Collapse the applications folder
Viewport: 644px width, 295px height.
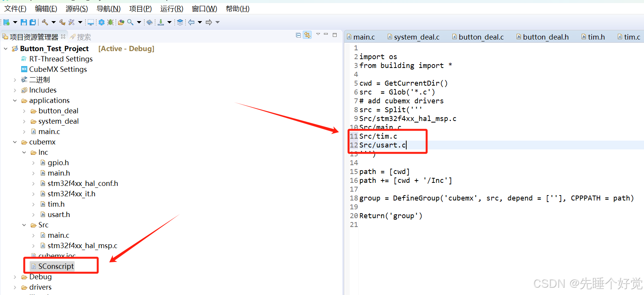tap(15, 101)
